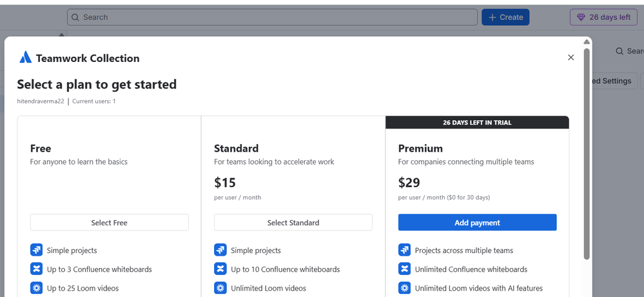
Task: Click the dialog's vertical scrollbar thumb
Action: [587, 154]
